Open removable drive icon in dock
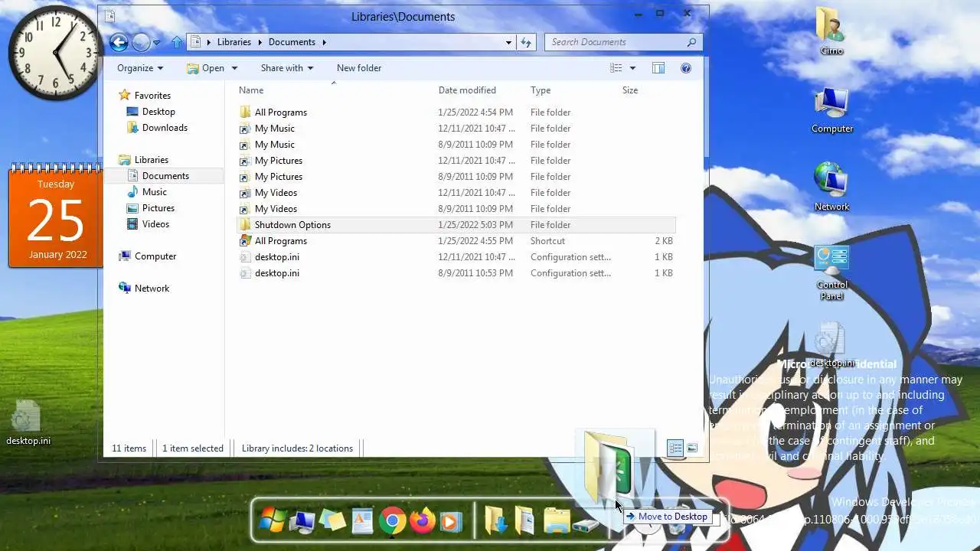The image size is (980, 551). pos(586,525)
